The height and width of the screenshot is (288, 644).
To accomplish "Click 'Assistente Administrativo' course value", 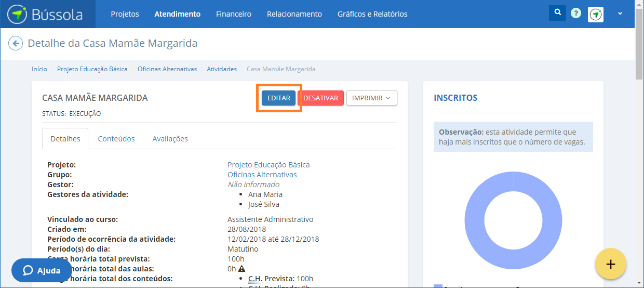I will click(x=271, y=219).
